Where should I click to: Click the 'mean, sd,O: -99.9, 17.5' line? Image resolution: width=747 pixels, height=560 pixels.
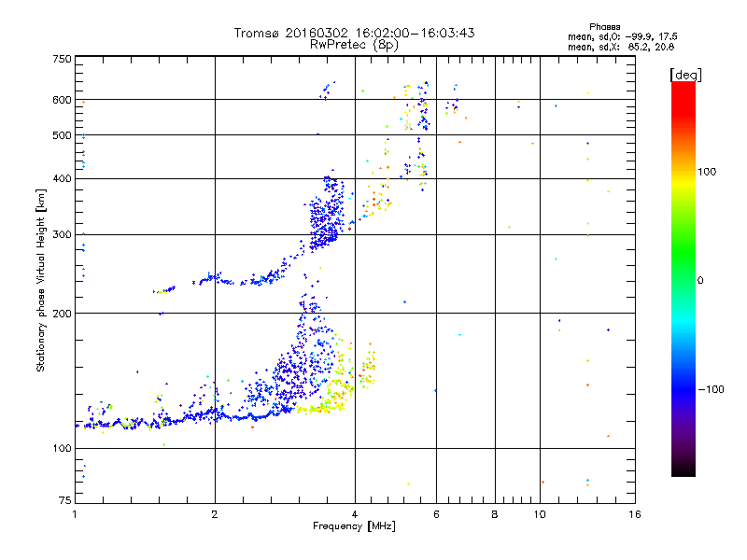pos(622,36)
